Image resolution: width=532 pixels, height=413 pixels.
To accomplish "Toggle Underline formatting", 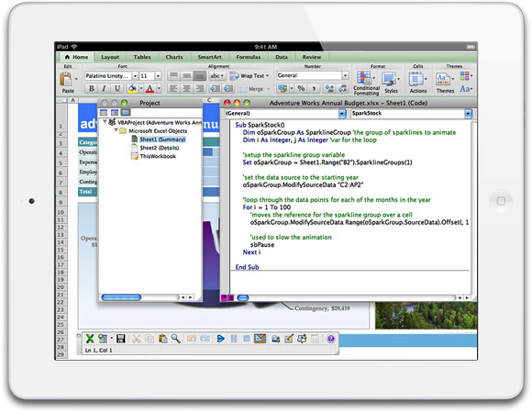I will (116, 89).
